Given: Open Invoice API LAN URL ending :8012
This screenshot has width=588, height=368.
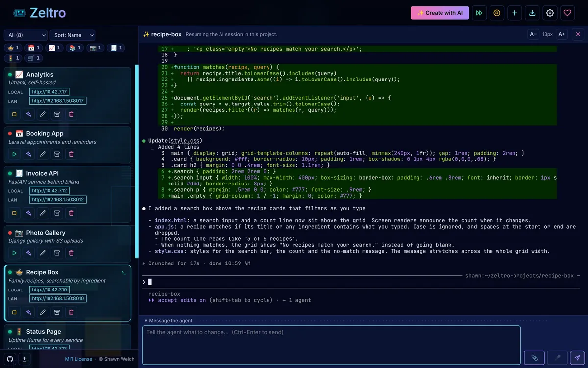Looking at the screenshot, I should coord(58,200).
